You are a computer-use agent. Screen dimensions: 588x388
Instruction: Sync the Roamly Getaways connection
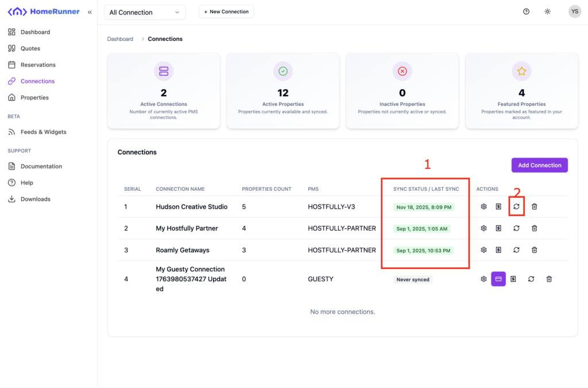516,250
